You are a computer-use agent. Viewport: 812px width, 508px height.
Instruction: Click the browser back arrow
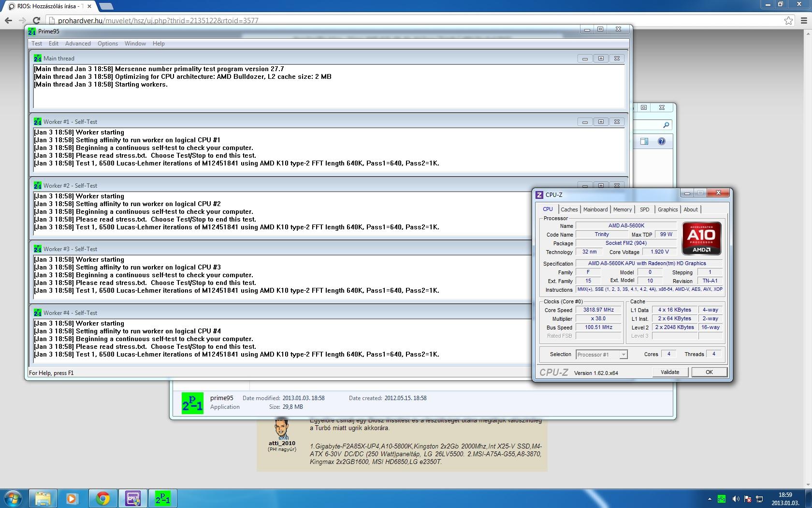(8, 20)
